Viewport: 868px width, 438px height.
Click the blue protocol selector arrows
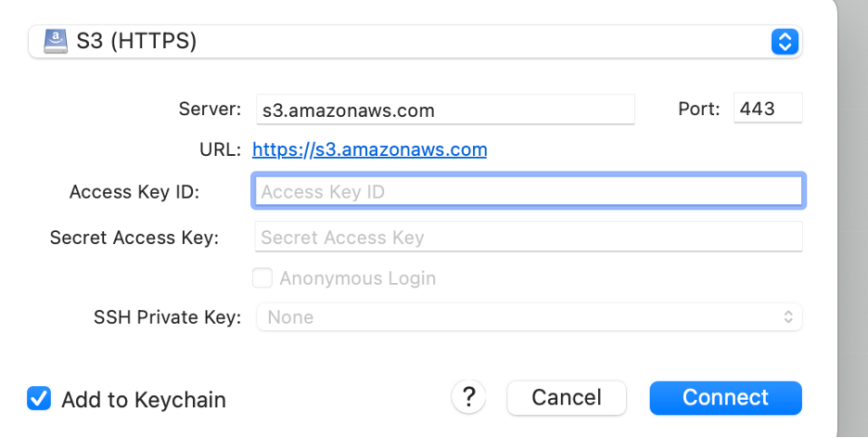tap(785, 41)
